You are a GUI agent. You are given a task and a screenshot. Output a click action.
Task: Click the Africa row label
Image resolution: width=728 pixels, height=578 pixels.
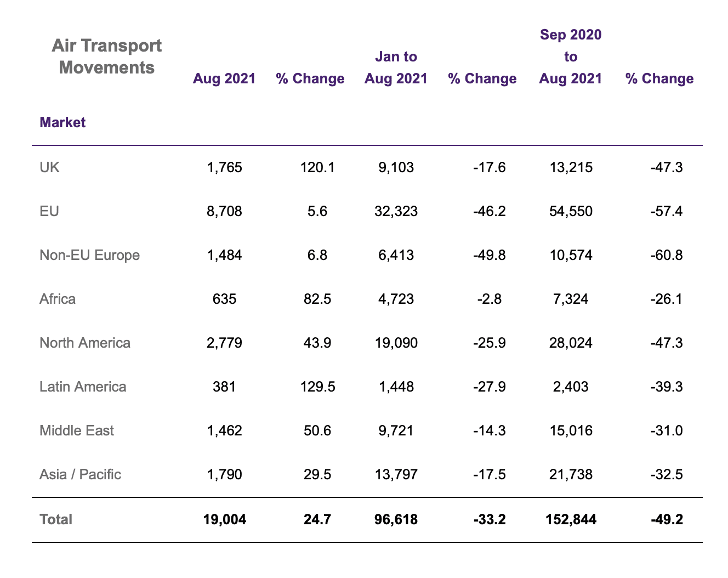(58, 299)
